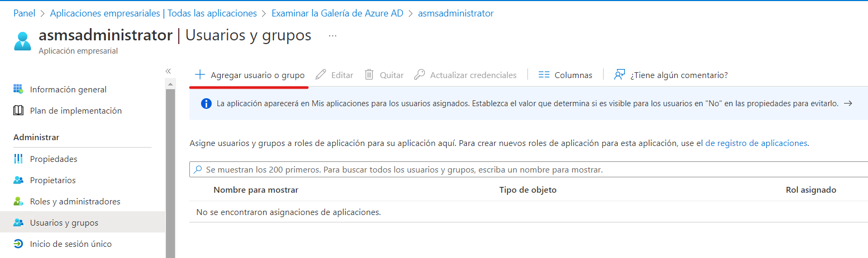Click the users and groups search field

(529, 169)
